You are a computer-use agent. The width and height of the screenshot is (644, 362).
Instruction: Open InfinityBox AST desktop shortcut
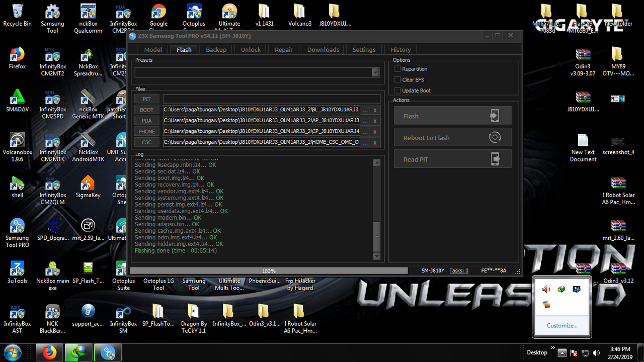pos(17,319)
